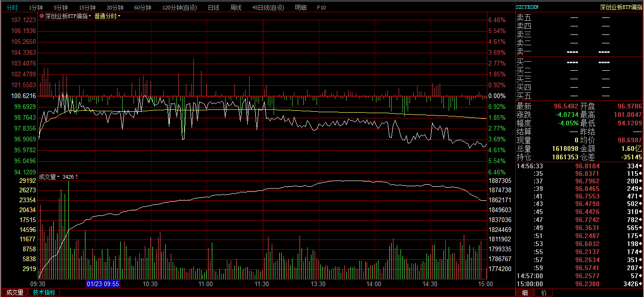Screen dimensions: 644x297
Task: Open the 明细 details view
Action: [301, 8]
